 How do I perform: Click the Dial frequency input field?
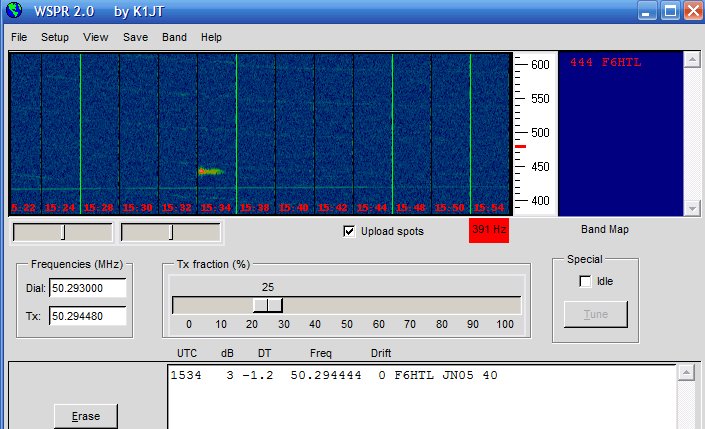pyautogui.click(x=88, y=288)
